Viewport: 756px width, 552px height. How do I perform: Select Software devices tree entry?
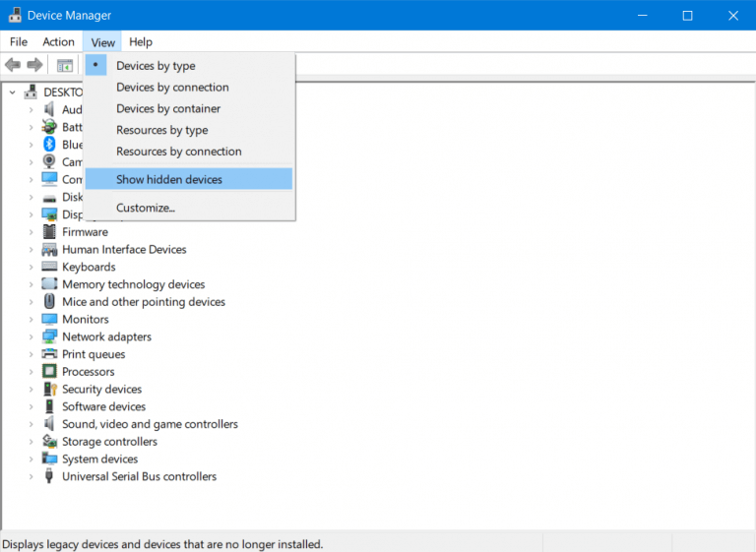click(103, 406)
